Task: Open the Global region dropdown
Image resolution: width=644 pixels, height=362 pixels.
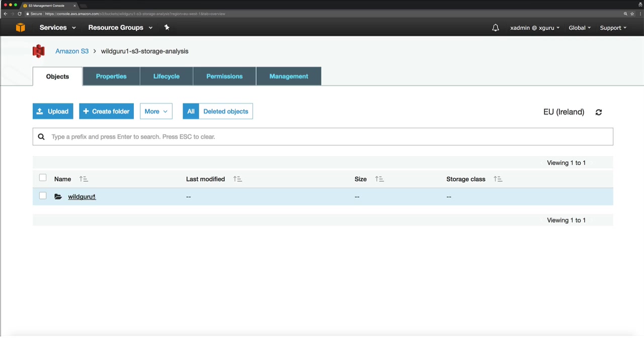Action: coord(580,28)
